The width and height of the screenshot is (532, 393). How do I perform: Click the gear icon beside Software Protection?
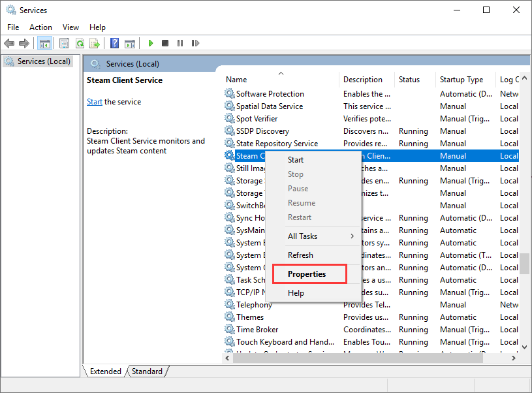(229, 93)
